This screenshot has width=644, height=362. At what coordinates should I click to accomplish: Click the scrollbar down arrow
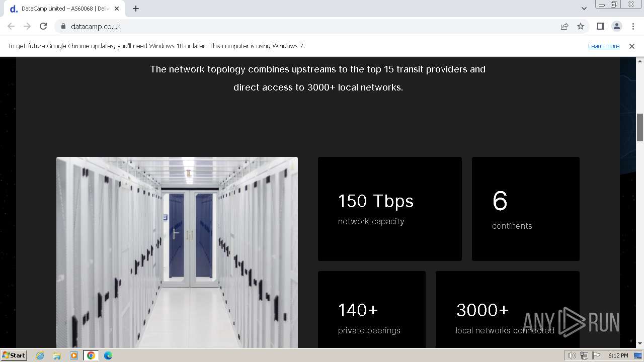640,344
